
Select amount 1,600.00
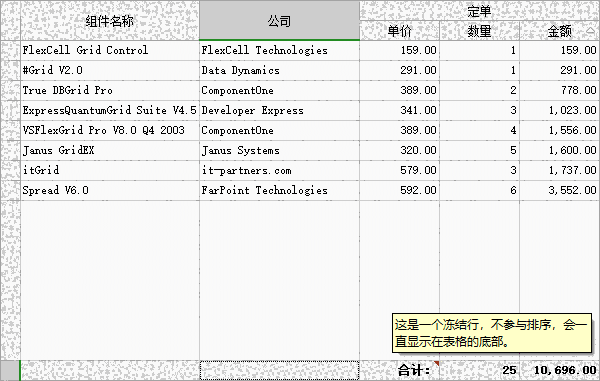[x=559, y=150]
